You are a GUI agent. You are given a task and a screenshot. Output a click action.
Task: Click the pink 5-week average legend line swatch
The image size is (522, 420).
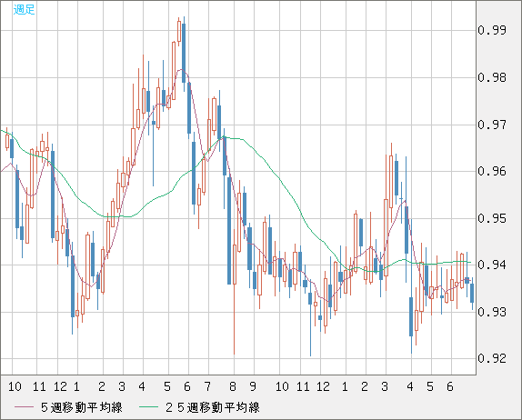(25, 407)
